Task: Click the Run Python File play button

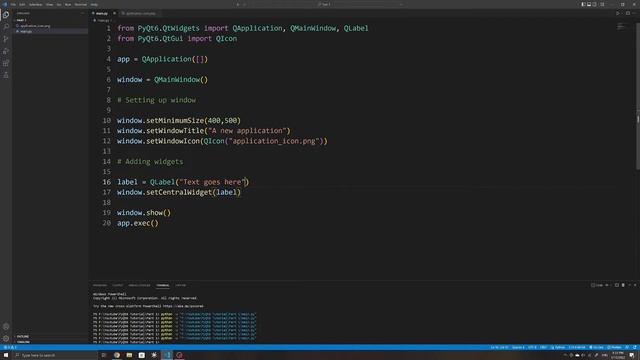Action: [618, 13]
